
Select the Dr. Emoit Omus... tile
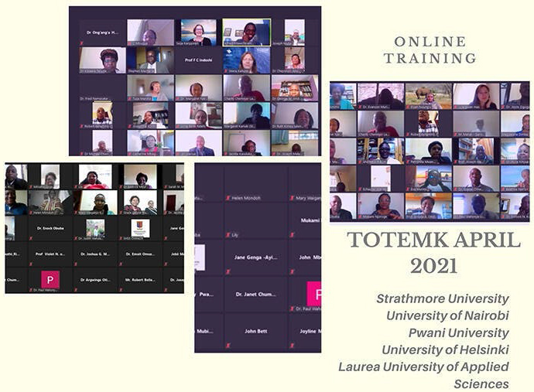[x=140, y=254]
